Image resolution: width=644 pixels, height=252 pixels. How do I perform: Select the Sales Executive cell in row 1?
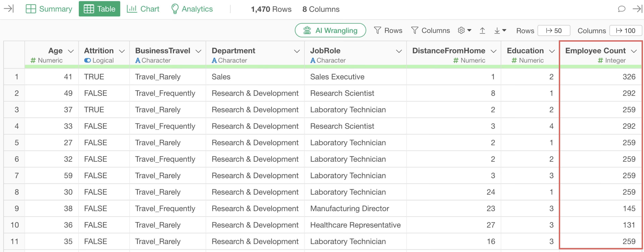(x=337, y=77)
